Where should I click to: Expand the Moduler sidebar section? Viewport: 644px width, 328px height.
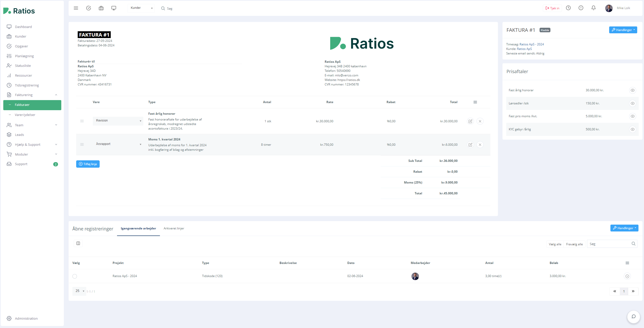pos(32,154)
